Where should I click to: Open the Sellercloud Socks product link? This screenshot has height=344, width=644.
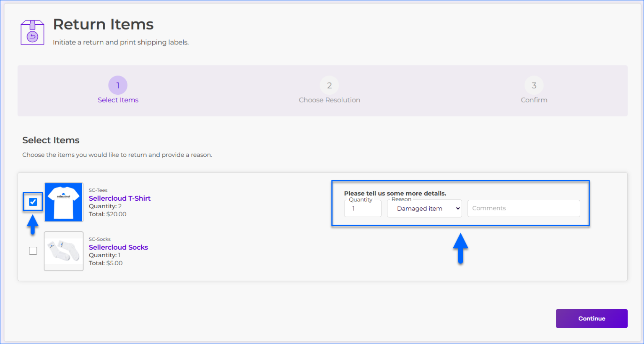coord(118,247)
